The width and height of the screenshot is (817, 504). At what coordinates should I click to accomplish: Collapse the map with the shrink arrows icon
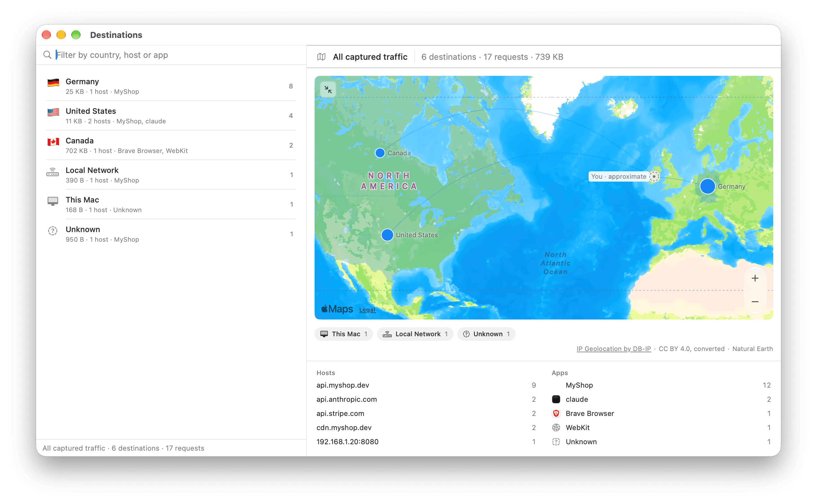[x=328, y=89]
